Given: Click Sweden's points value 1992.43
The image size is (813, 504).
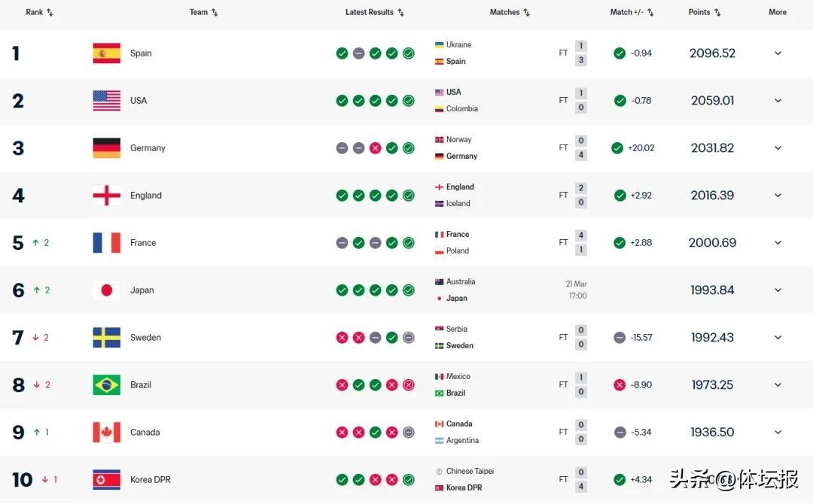Looking at the screenshot, I should tap(712, 338).
